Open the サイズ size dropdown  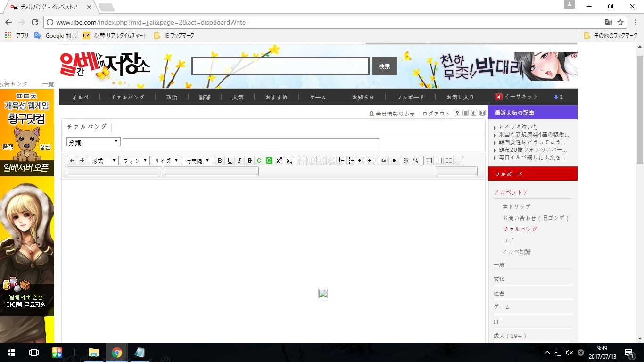pyautogui.click(x=166, y=161)
